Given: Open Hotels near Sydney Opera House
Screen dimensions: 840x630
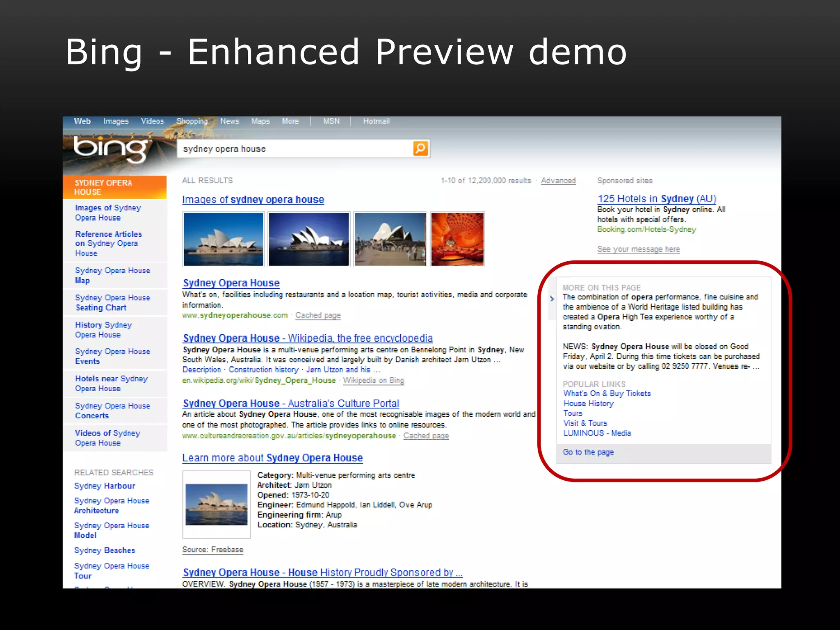Looking at the screenshot, I should (x=111, y=383).
